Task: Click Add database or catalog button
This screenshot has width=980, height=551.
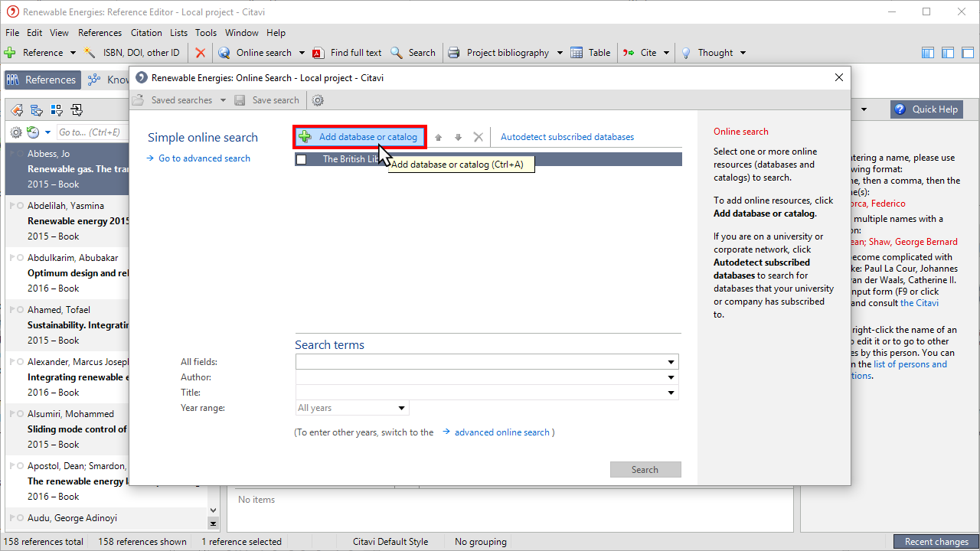Action: click(359, 137)
